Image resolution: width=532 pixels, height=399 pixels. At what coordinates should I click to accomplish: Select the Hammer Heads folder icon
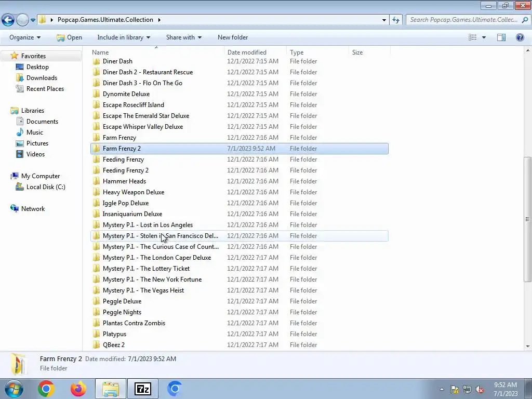coord(96,181)
